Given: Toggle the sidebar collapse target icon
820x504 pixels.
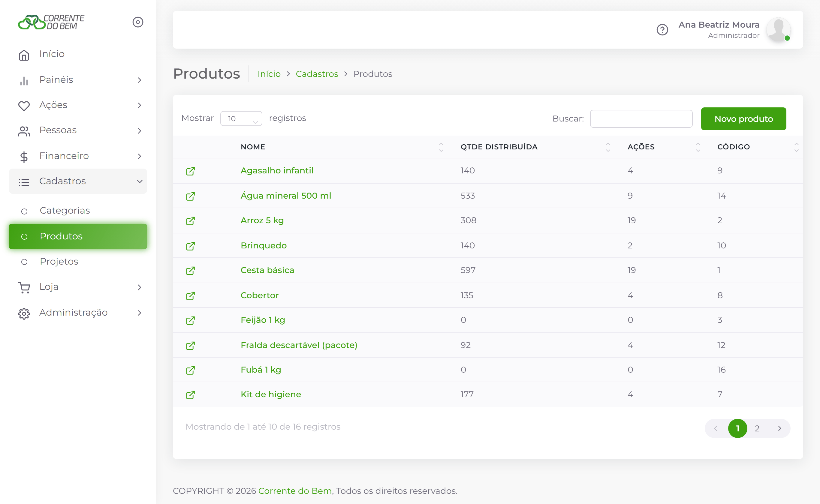Looking at the screenshot, I should pos(138,22).
